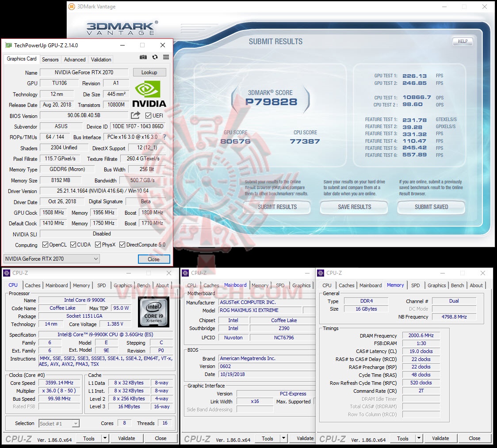
Task: Expand Tools arrow in Memory window
Action: [419, 438]
